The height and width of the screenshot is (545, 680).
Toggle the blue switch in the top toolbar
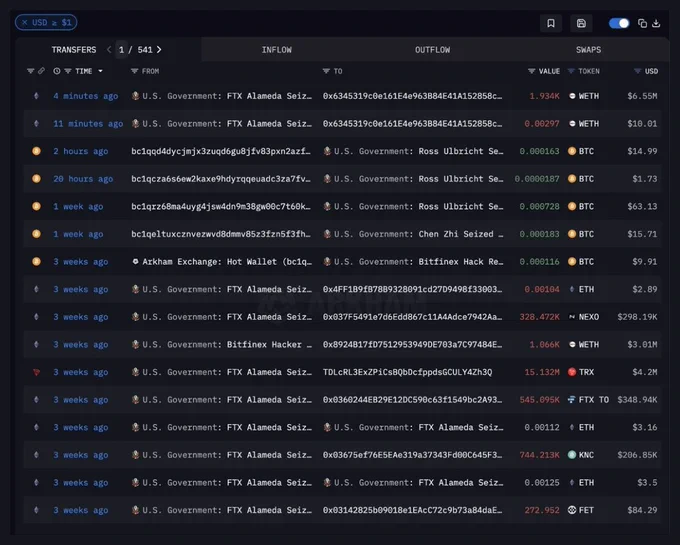point(619,23)
